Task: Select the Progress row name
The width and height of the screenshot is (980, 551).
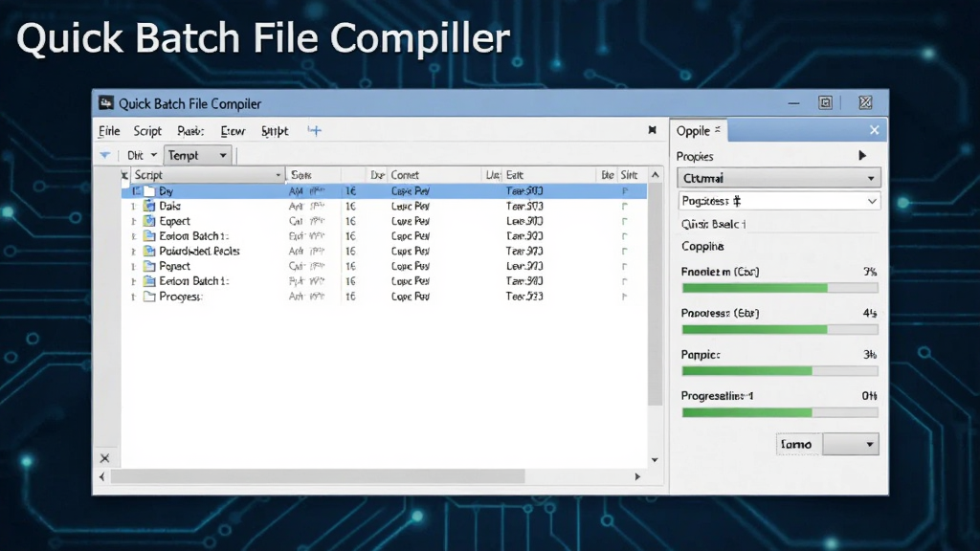Action: click(181, 297)
